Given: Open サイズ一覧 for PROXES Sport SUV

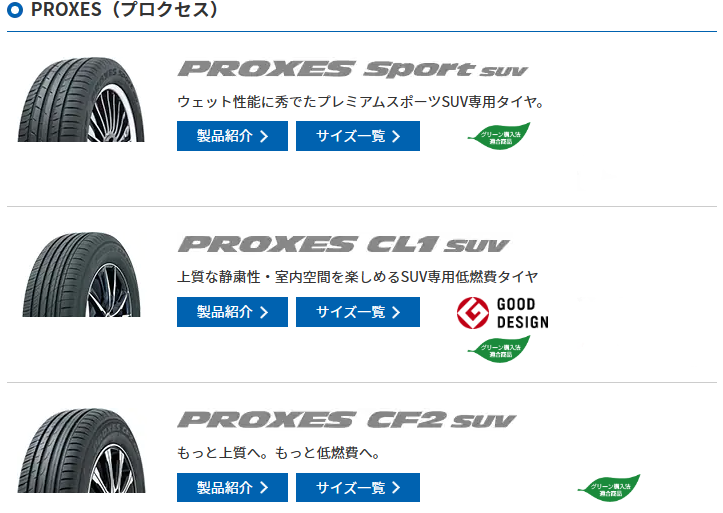Looking at the screenshot, I should pos(358,136).
